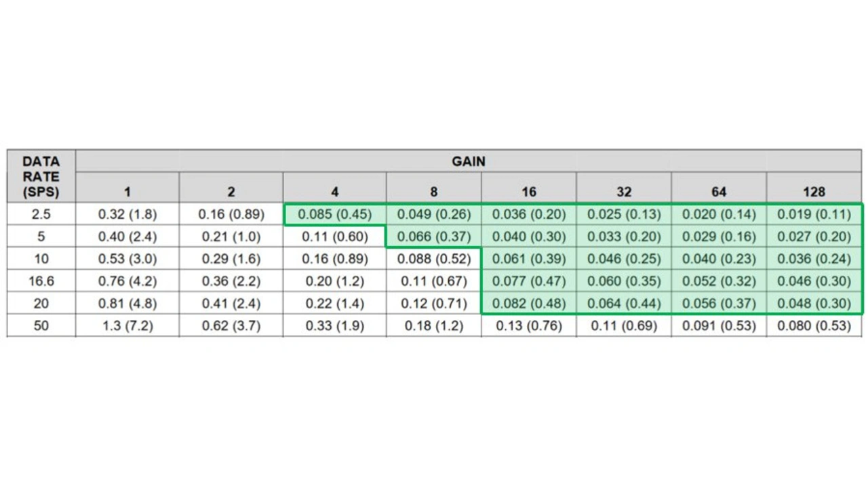Click the DATA RATE (SPS) header cell
The width and height of the screenshot is (868, 488).
(41, 176)
